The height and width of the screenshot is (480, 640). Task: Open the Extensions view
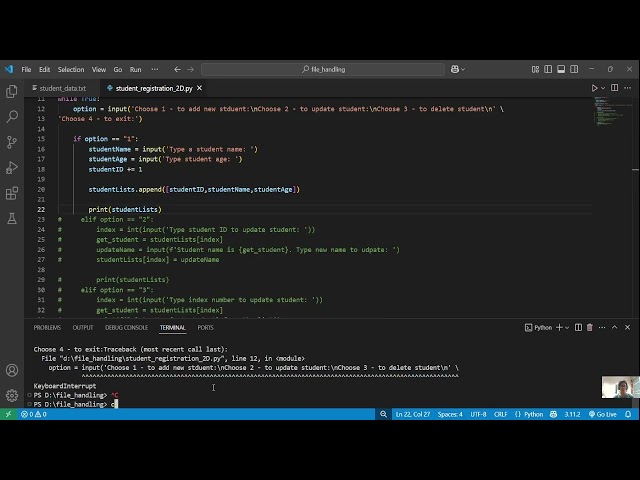(12, 193)
